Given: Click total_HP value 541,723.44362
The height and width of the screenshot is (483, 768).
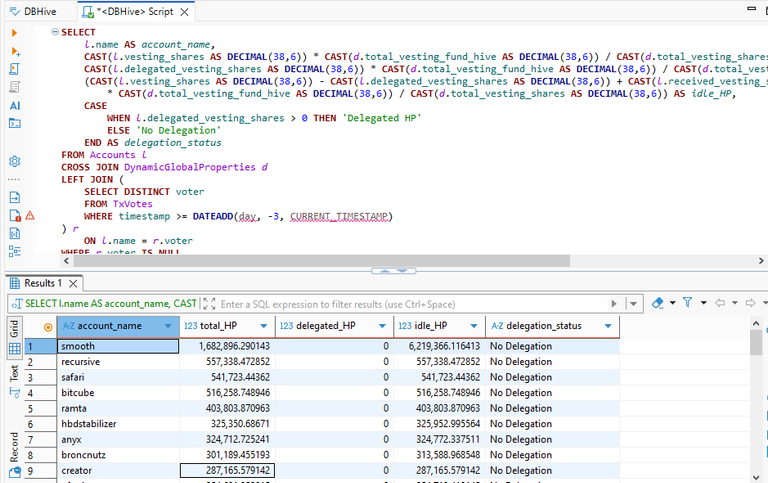Looking at the screenshot, I should 227,378.
